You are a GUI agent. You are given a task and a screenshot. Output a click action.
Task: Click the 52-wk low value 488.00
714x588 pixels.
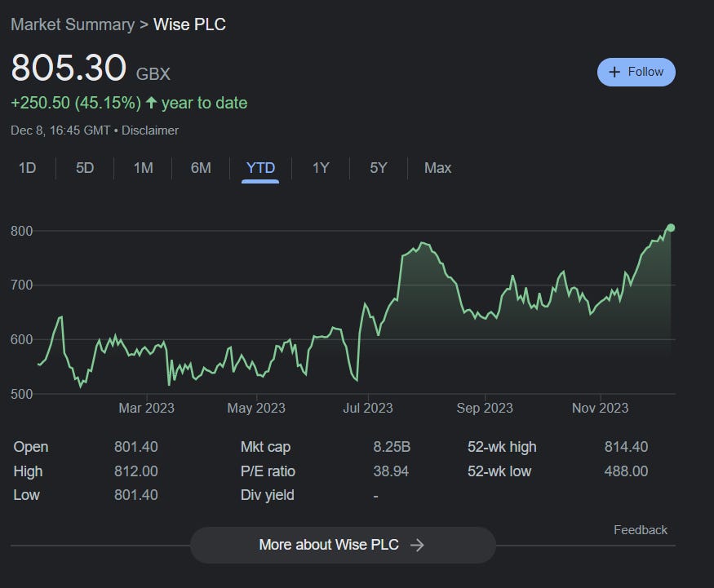tap(626, 471)
